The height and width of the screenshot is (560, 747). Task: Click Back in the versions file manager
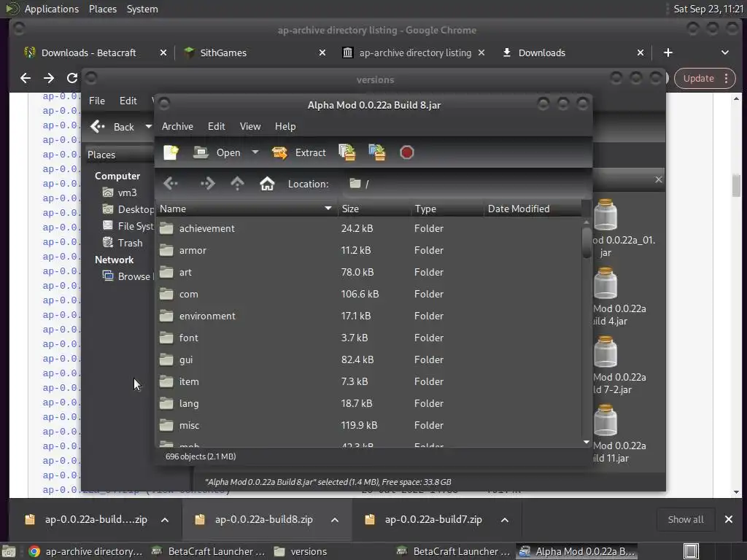[112, 127]
